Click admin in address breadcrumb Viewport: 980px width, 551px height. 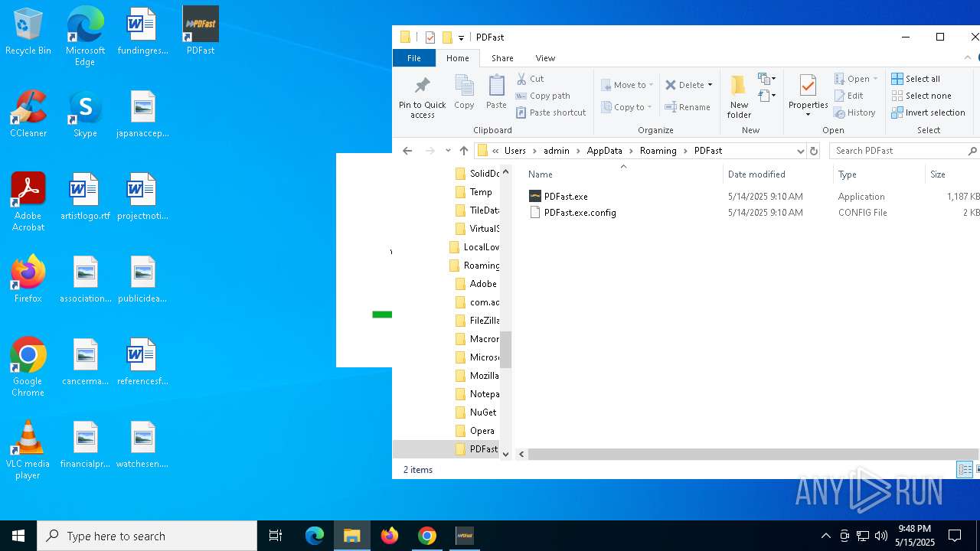[557, 151]
